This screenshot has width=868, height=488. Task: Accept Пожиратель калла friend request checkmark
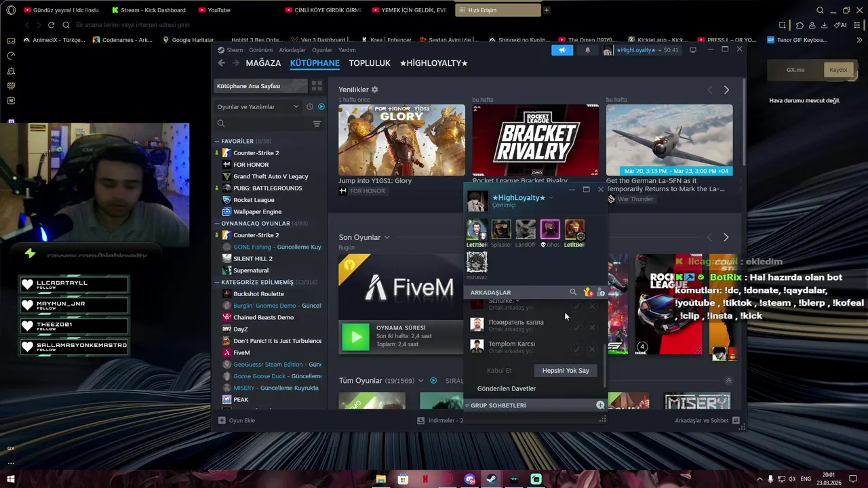click(x=577, y=327)
